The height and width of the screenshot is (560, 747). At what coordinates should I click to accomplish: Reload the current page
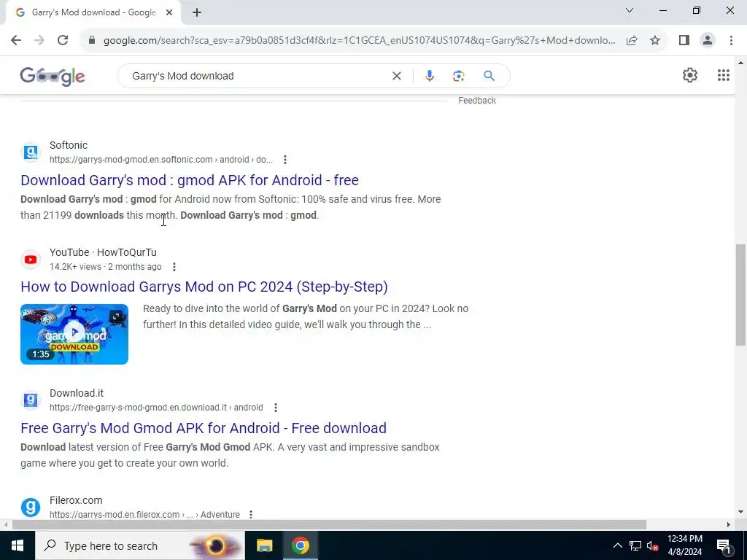[63, 41]
